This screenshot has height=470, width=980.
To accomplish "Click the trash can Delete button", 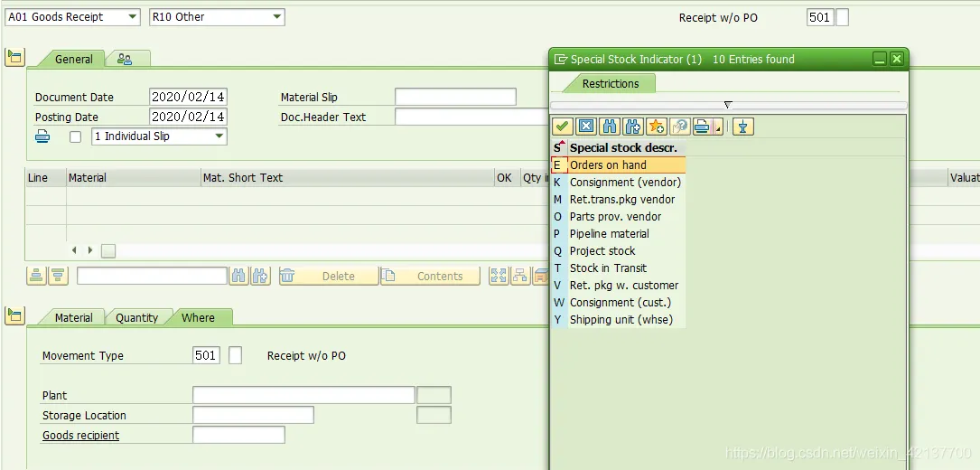I will 328,276.
